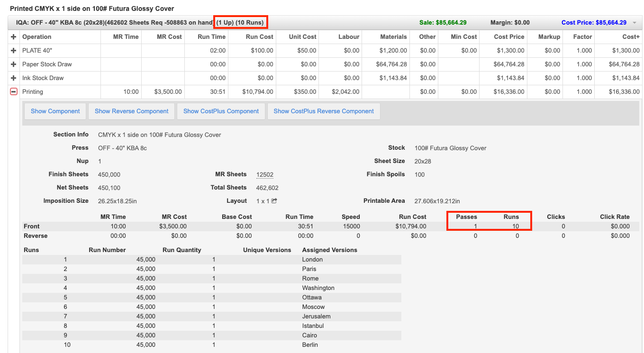
Task: Click the Assigned Versions column header
Action: (330, 250)
